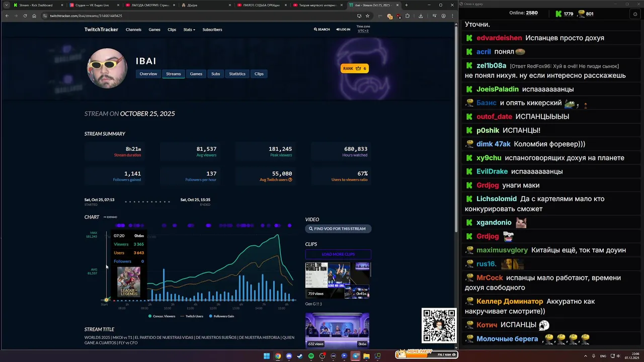This screenshot has height=362, width=644.
Task: Expand the Stats dropdown menu
Action: pos(189,30)
